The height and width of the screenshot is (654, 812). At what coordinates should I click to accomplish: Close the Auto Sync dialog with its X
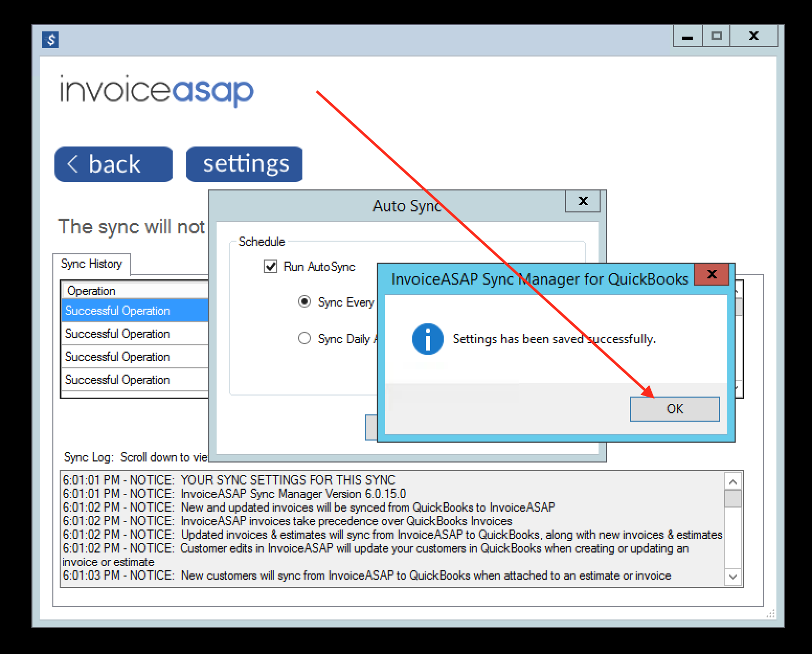583,201
